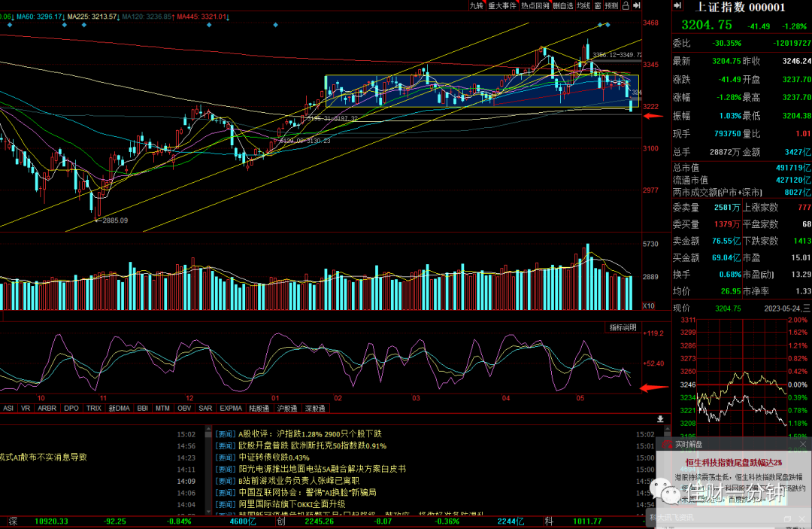Screen dimensions: 812x529
Task: Open news '中国互联网协会：警惕AI换脸新骗局'
Action: click(307, 492)
